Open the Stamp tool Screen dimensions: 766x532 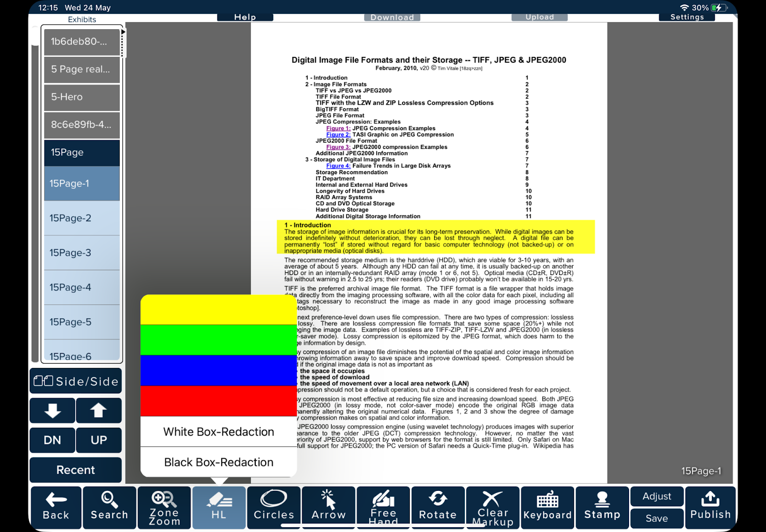pyautogui.click(x=602, y=508)
